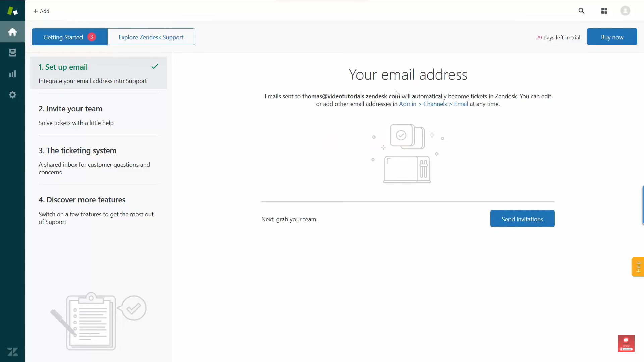Screen dimensions: 644x362
Task: Click the Zendesk Support logo icon
Action: pos(12,11)
